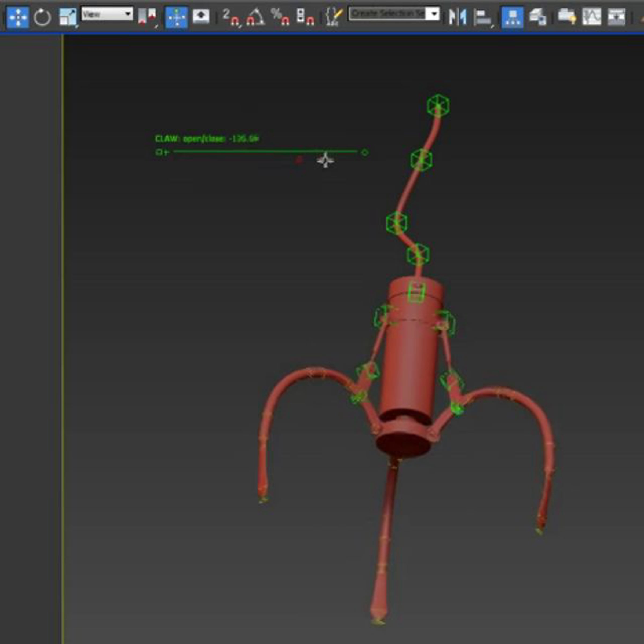Image resolution: width=644 pixels, height=644 pixels.
Task: Enable Angle Snap toggle
Action: click(255, 17)
